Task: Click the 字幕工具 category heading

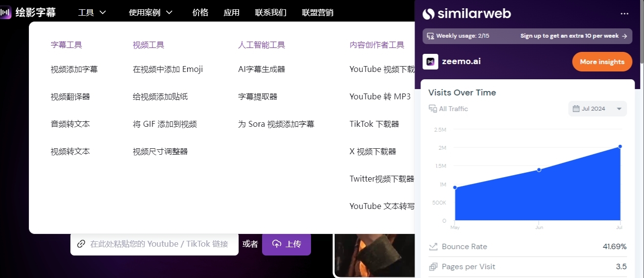Action: coord(67,45)
